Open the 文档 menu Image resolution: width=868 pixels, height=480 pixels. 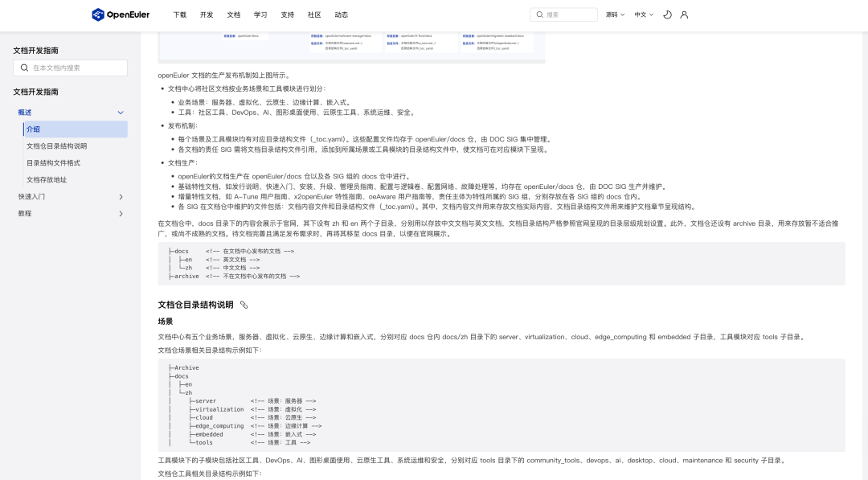point(234,15)
